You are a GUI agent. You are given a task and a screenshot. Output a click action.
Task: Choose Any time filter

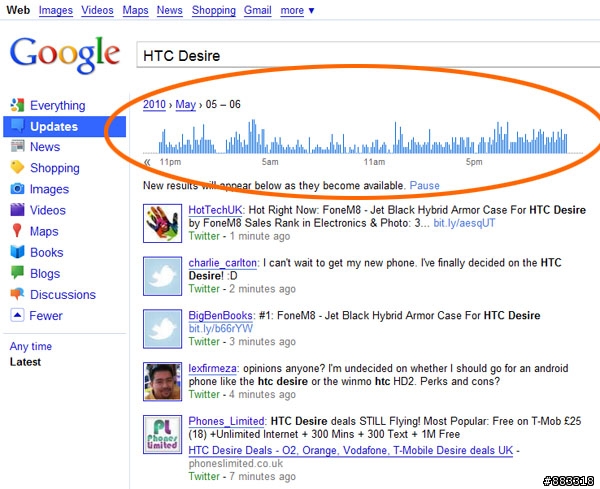tap(31, 346)
